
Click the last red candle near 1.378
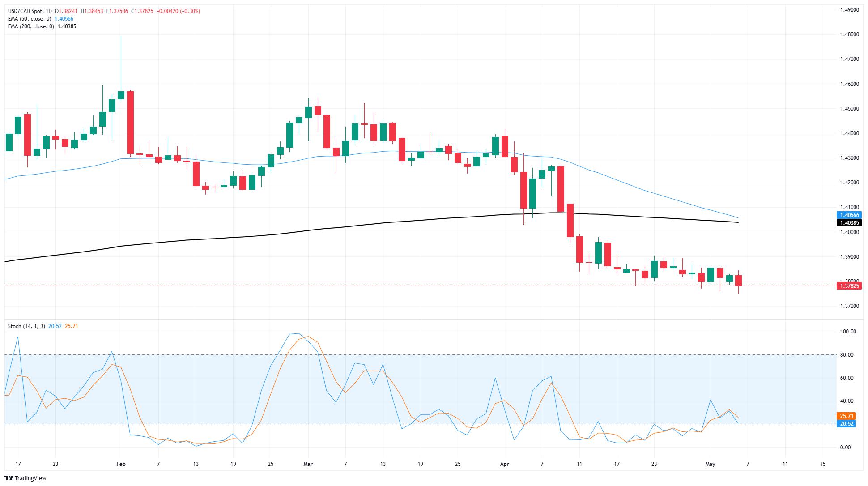pos(738,281)
